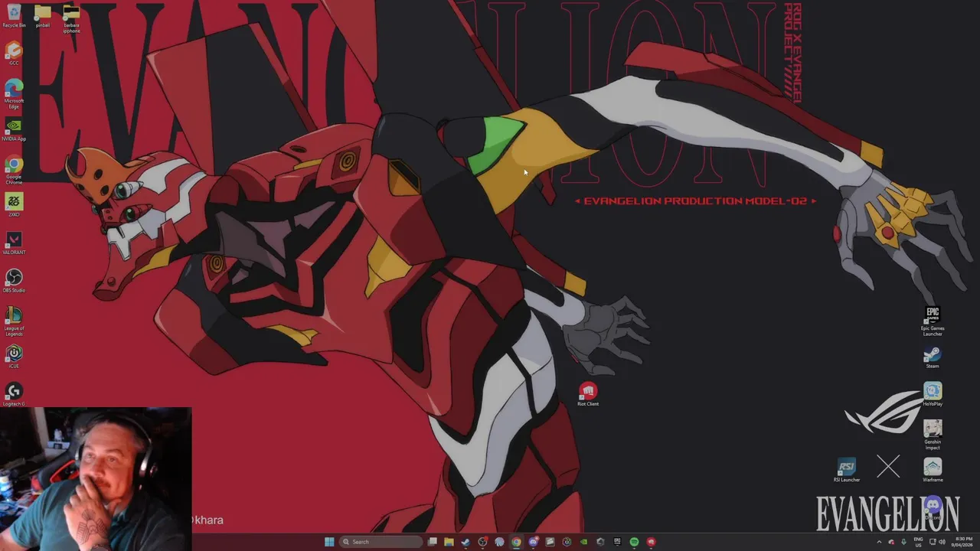Select the Discord desktop icon
980x551 pixels.
[933, 508]
